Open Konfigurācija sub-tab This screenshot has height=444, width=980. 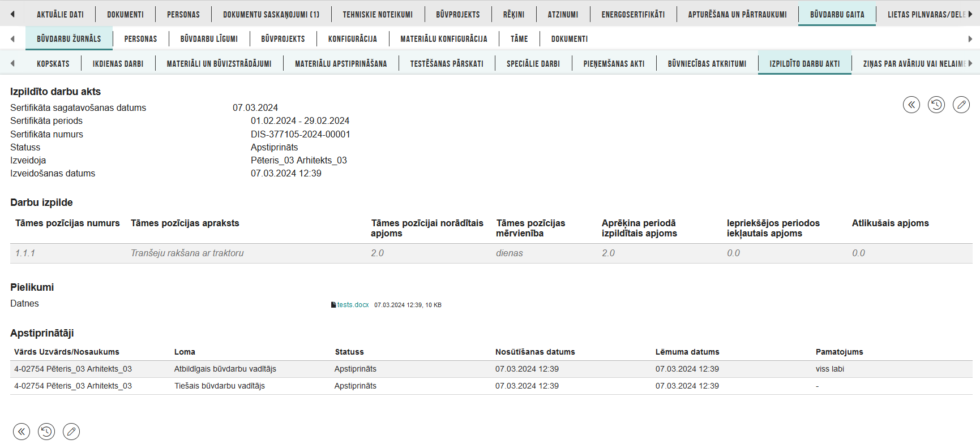[x=353, y=38]
